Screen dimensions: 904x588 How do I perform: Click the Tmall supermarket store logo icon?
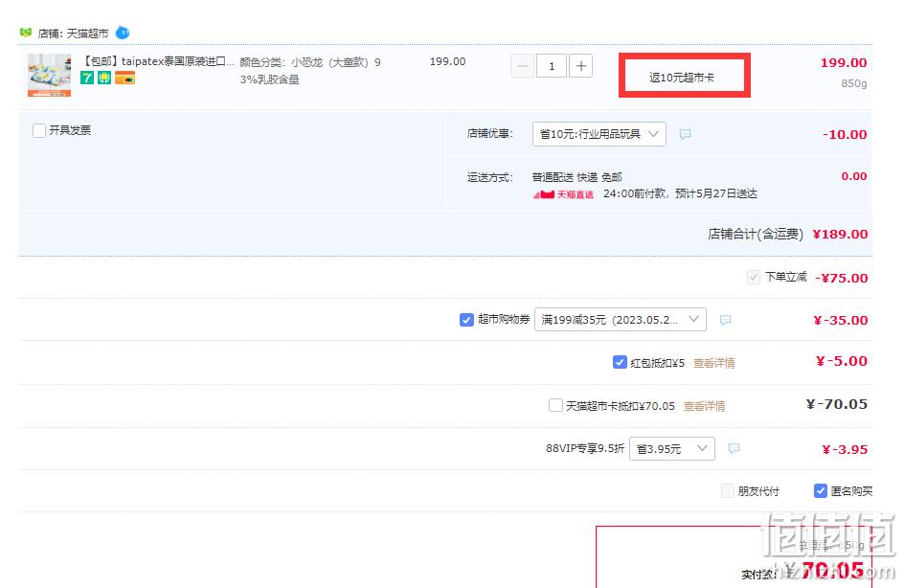25,33
